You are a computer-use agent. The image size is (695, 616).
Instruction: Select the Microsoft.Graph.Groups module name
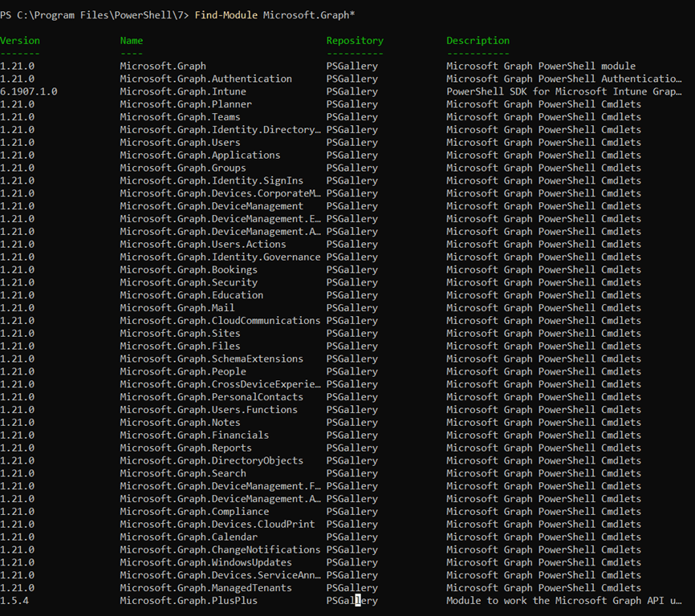[x=183, y=168]
